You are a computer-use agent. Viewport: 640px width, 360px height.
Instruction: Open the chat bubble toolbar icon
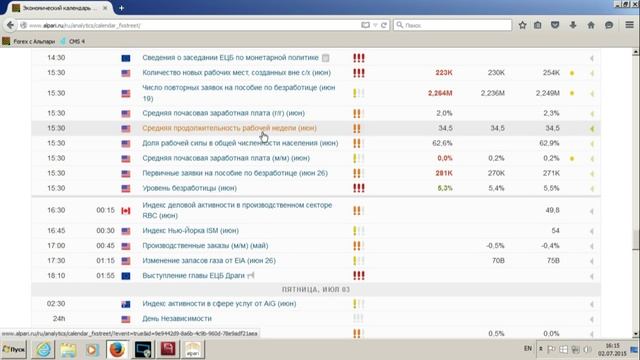point(609,25)
